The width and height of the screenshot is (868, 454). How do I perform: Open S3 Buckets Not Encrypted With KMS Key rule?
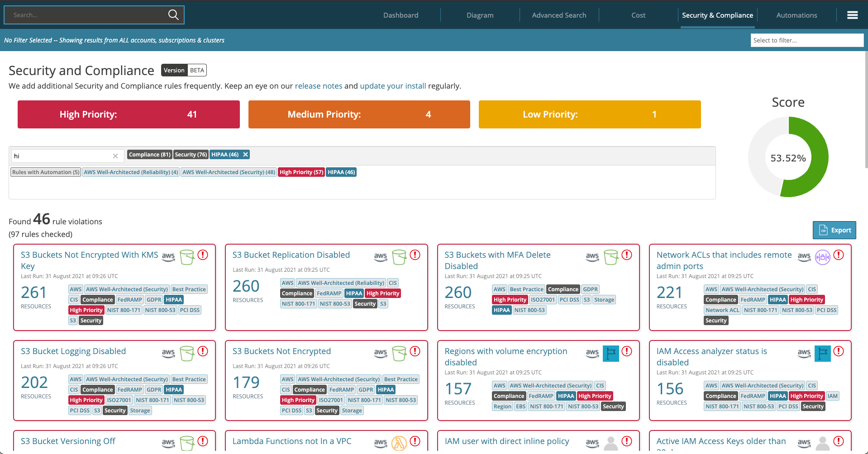(x=90, y=260)
